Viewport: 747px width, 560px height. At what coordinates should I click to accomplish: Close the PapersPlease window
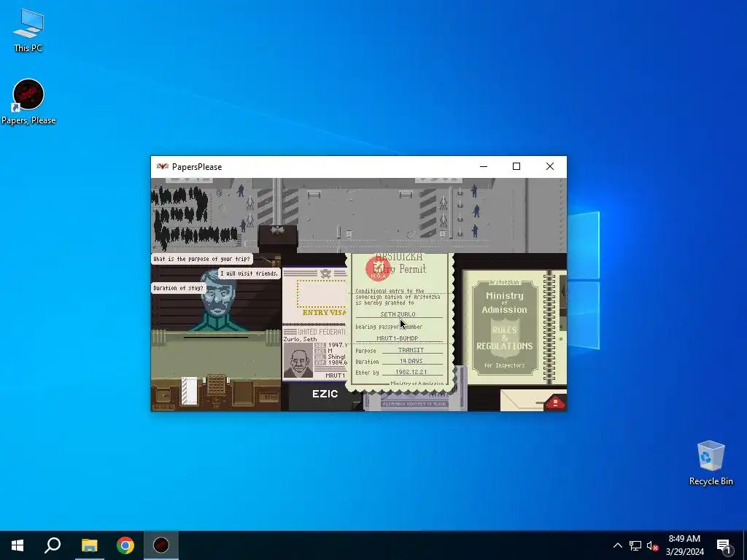pyautogui.click(x=550, y=167)
